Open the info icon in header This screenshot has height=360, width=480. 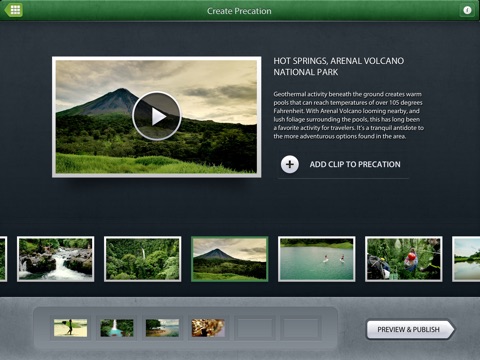click(x=467, y=10)
